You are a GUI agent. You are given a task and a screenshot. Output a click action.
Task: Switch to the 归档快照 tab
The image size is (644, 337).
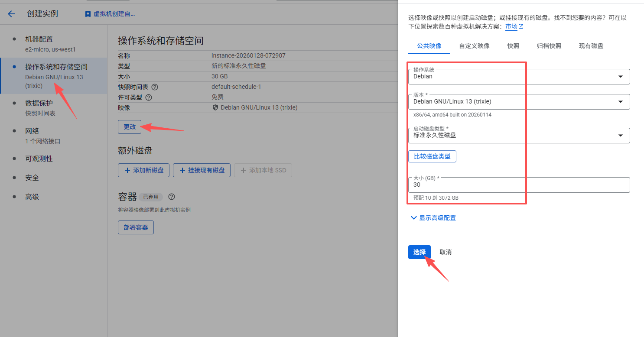(549, 46)
